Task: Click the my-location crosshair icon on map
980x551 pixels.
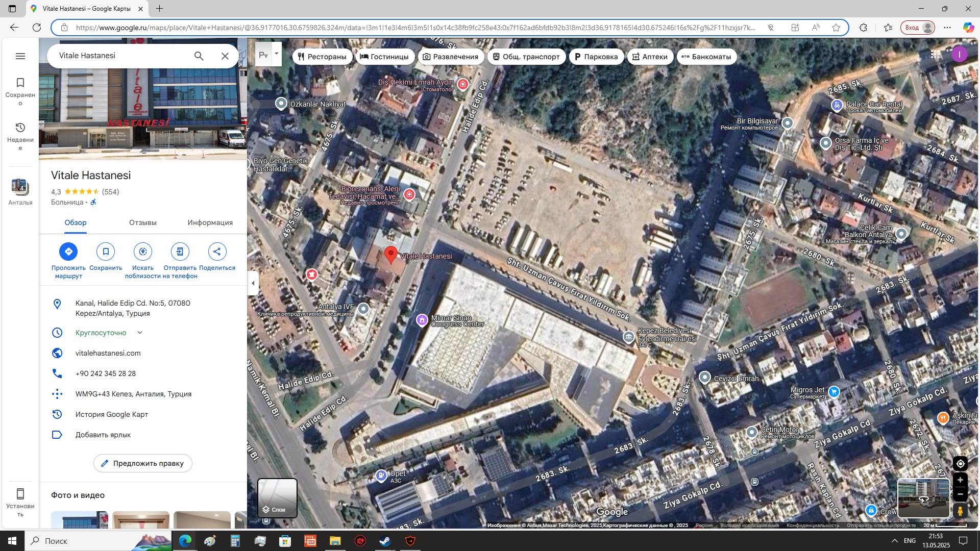Action: tap(960, 464)
